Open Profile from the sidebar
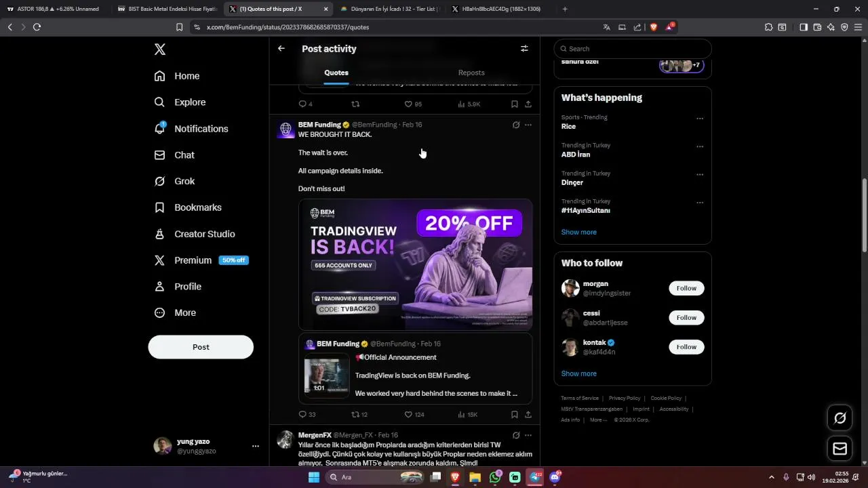 pyautogui.click(x=178, y=287)
